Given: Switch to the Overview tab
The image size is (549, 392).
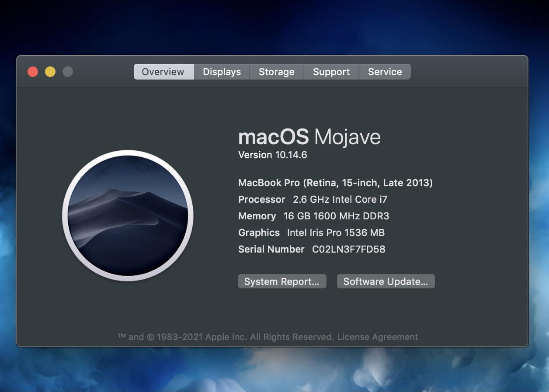Looking at the screenshot, I should pos(163,72).
